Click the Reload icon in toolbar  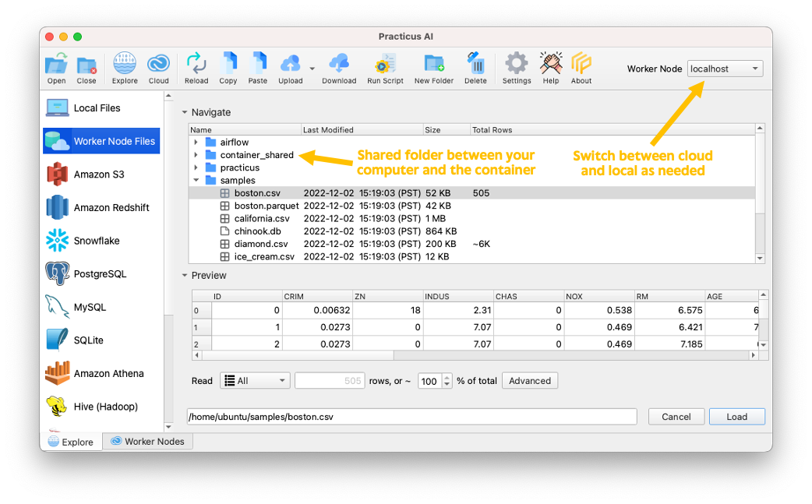(x=196, y=65)
